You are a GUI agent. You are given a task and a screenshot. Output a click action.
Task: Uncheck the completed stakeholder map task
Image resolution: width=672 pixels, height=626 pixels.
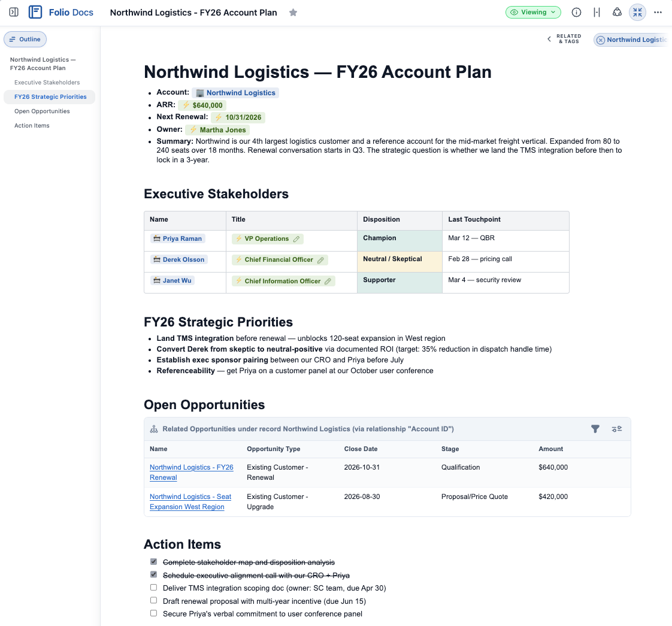point(153,561)
